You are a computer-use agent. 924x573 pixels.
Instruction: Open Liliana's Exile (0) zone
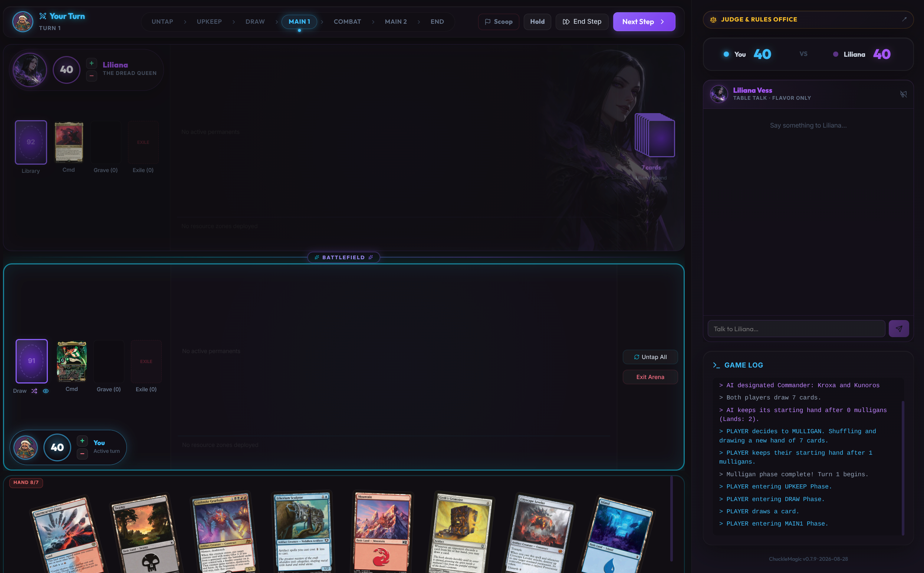point(143,142)
